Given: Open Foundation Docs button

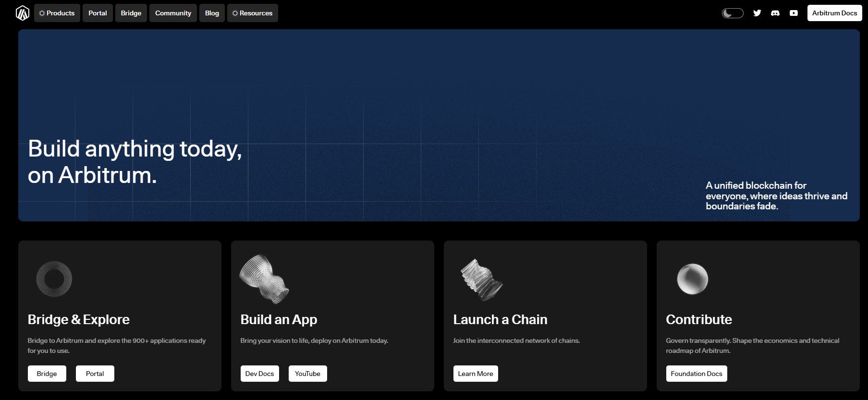Looking at the screenshot, I should coord(697,374).
